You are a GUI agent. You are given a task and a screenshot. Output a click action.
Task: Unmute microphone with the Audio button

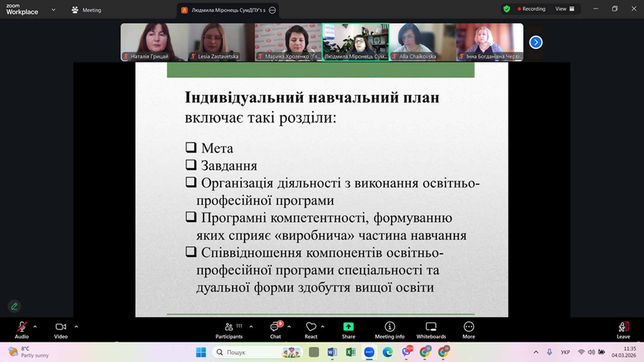(22, 330)
